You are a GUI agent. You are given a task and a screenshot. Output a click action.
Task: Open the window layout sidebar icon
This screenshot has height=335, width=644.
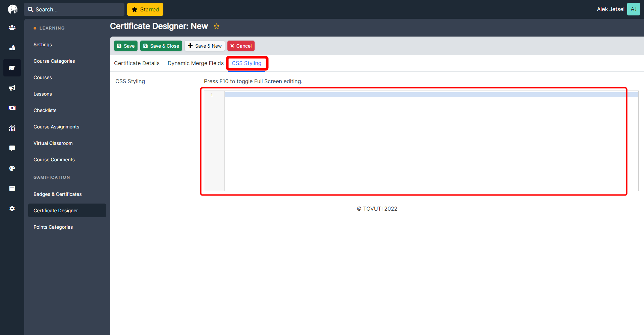(12, 188)
